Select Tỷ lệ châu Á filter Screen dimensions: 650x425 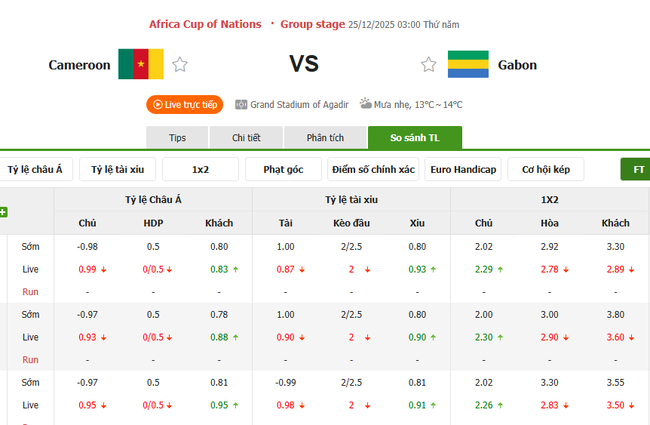click(x=35, y=170)
